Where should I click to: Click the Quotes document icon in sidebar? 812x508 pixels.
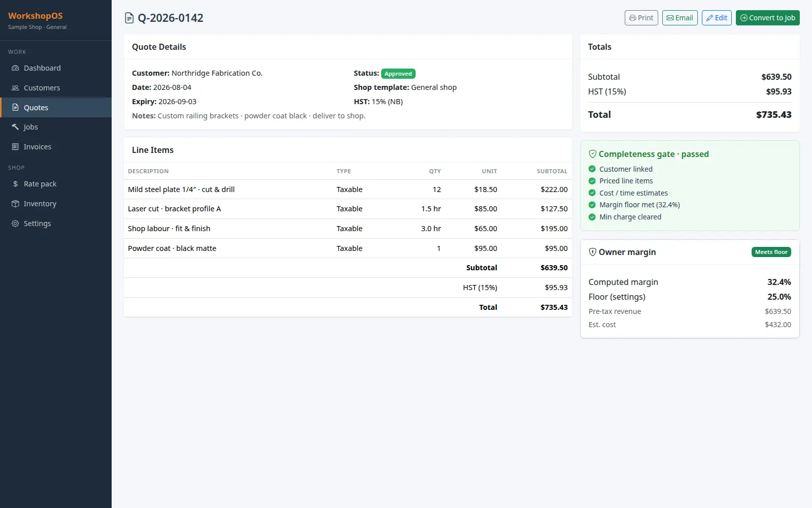click(15, 108)
